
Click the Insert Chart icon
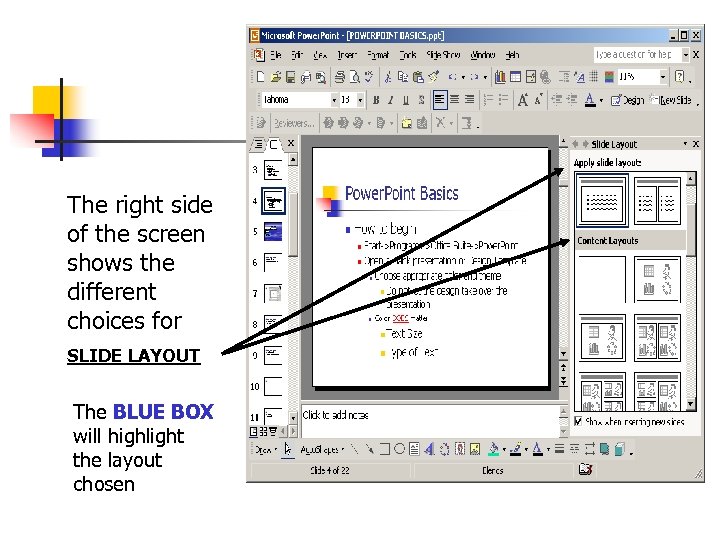[500, 77]
